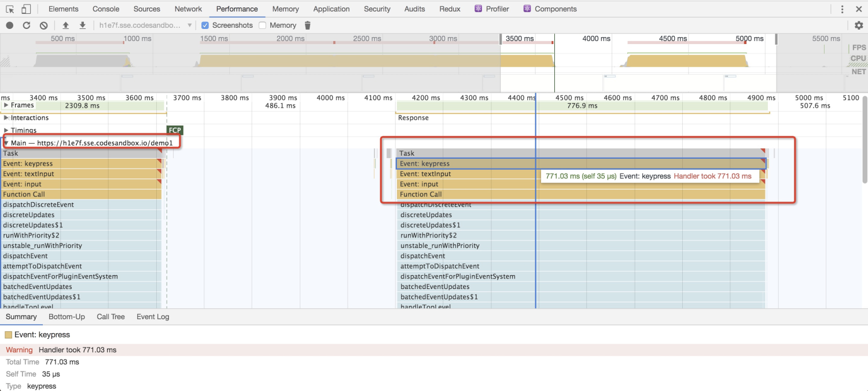This screenshot has height=391, width=868.
Task: Select the Summary tab
Action: click(x=21, y=317)
